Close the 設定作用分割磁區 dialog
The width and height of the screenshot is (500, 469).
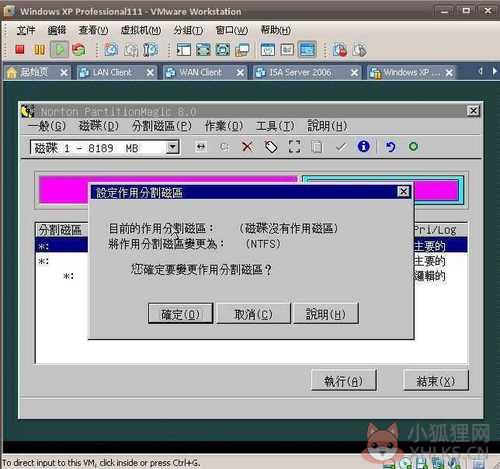pos(403,192)
